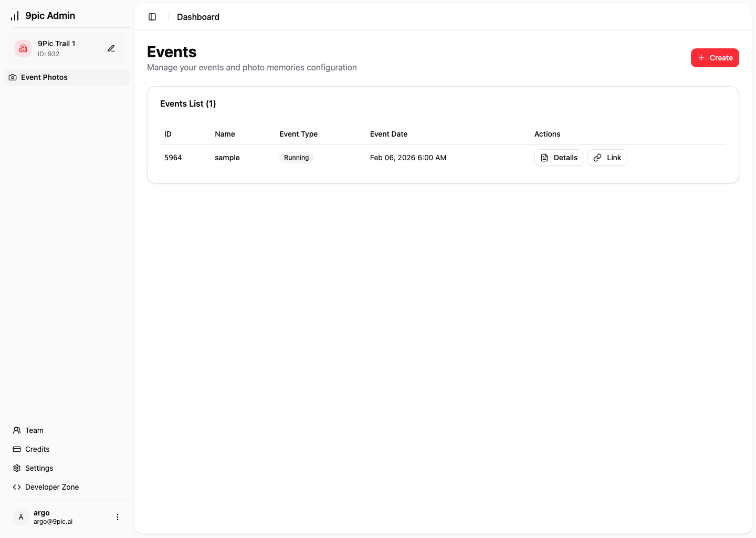Open the three-dot user menu for argo
The height and width of the screenshot is (538, 756).
118,517
